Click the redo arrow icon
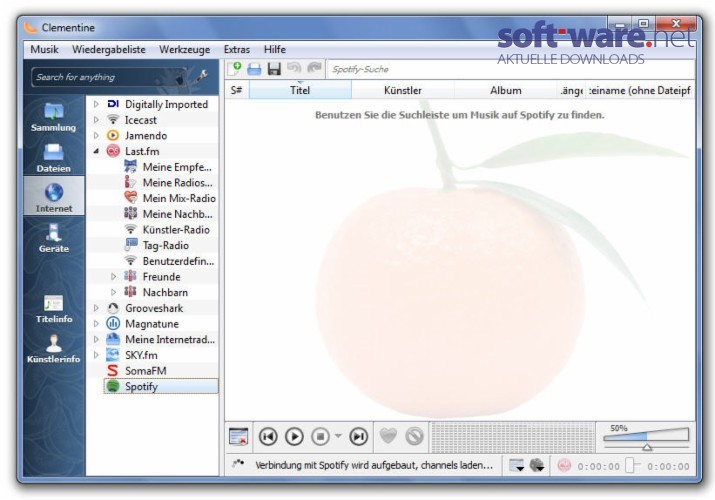 coord(314,69)
